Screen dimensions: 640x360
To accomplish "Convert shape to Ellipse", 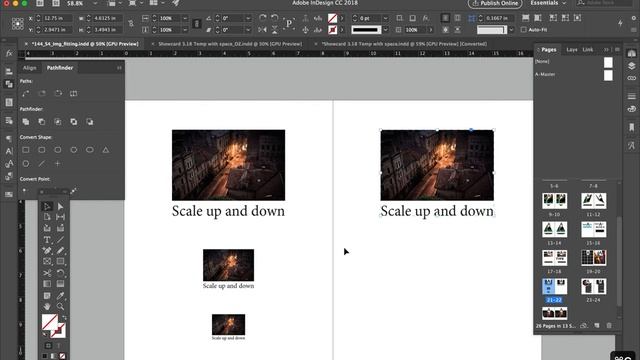I will [89, 150].
